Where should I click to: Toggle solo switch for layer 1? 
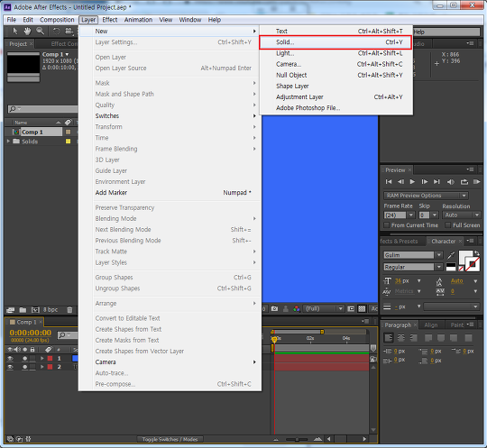(x=25, y=358)
